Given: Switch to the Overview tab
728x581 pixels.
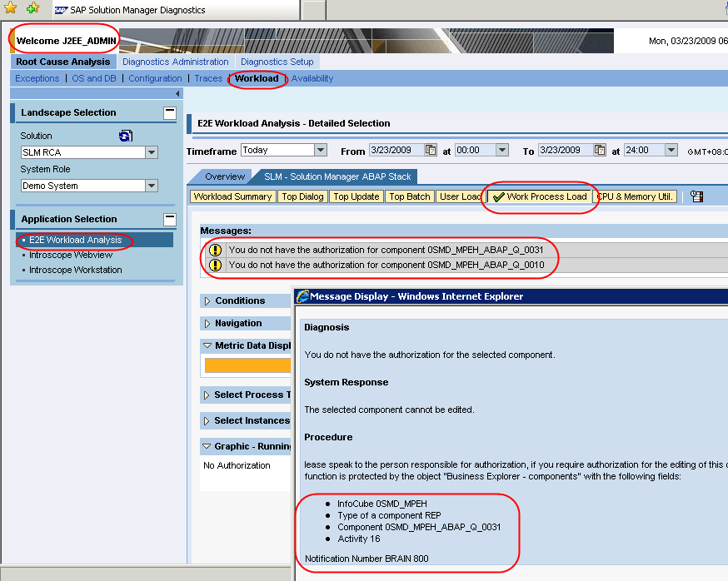Looking at the screenshot, I should 225,176.
